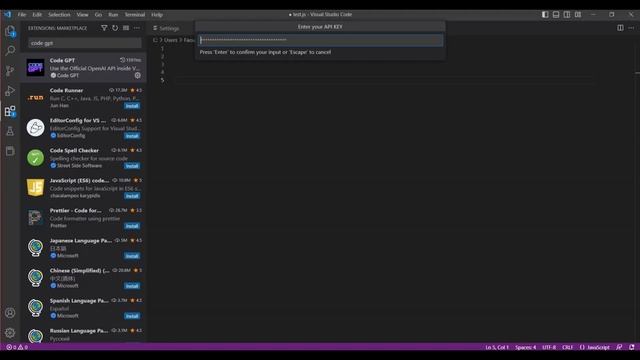Change indentation via Spaces: 4
The height and width of the screenshot is (360, 640).
point(525,347)
